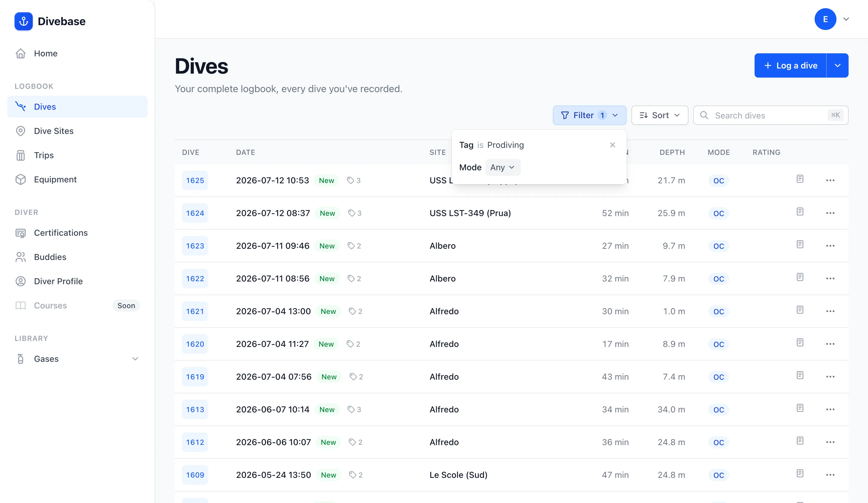Click the New badge on dive 1622
The height and width of the screenshot is (503, 868).
point(327,278)
